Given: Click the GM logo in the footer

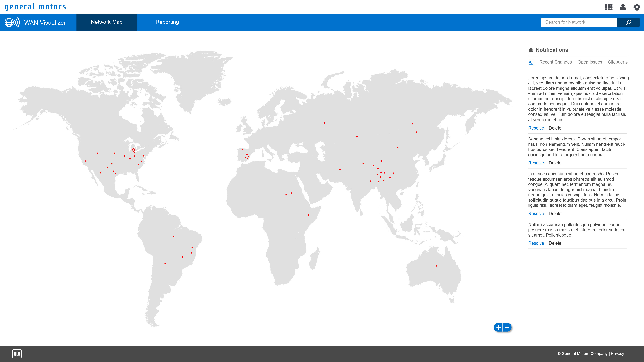Looking at the screenshot, I should pos(17,354).
